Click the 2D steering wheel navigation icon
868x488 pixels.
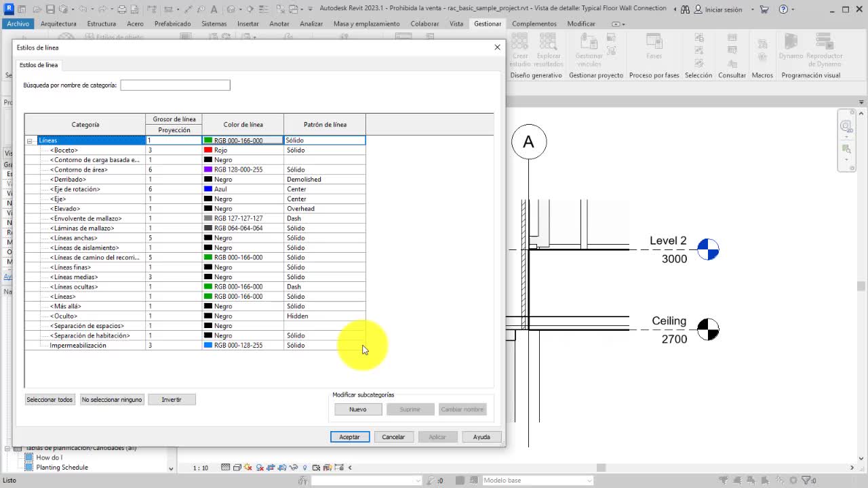(x=846, y=126)
